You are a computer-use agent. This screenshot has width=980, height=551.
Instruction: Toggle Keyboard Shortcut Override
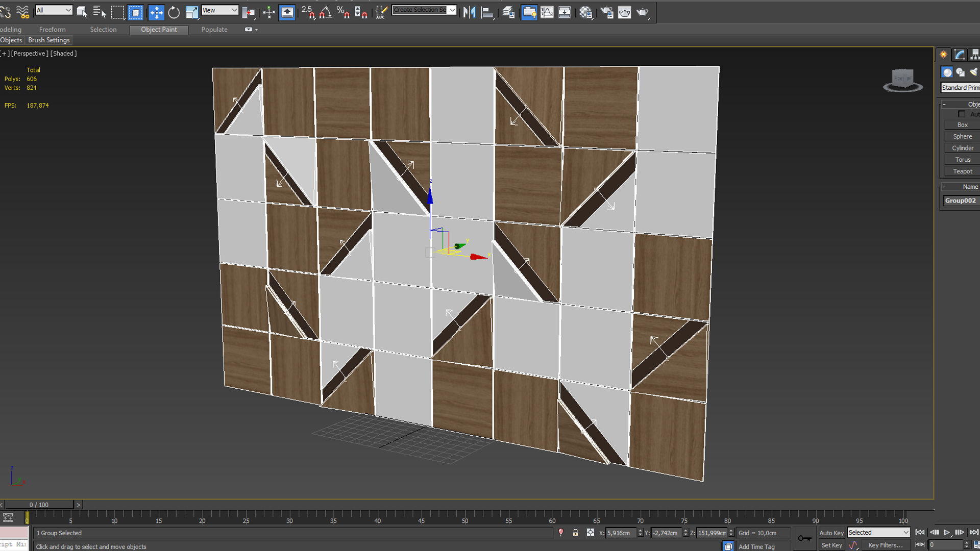click(287, 12)
